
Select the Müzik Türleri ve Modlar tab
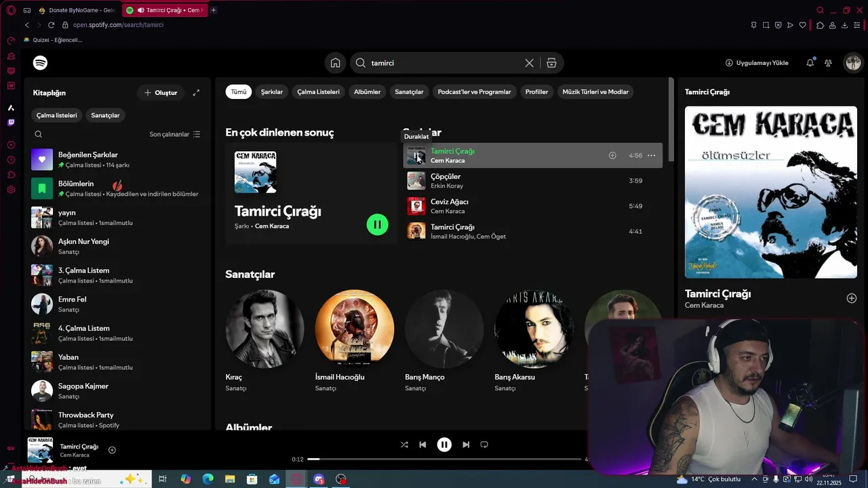tap(595, 92)
